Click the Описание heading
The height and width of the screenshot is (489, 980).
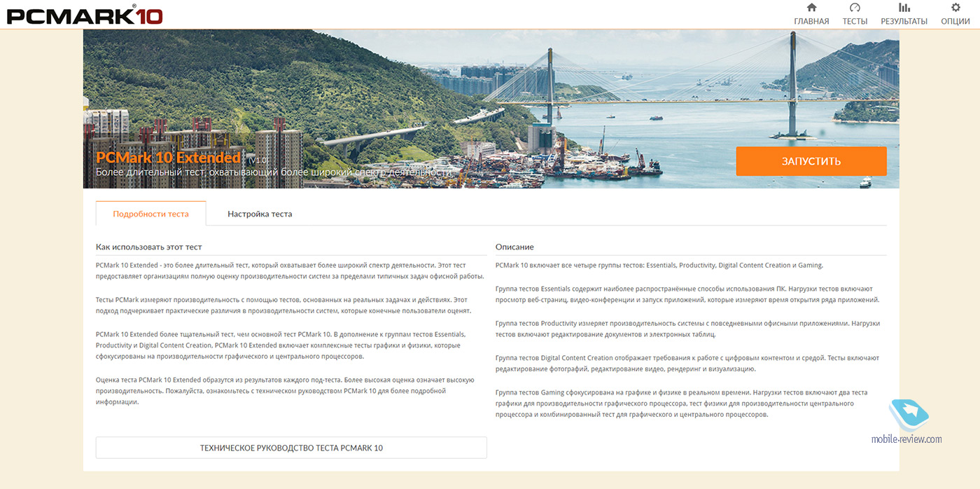tap(514, 247)
